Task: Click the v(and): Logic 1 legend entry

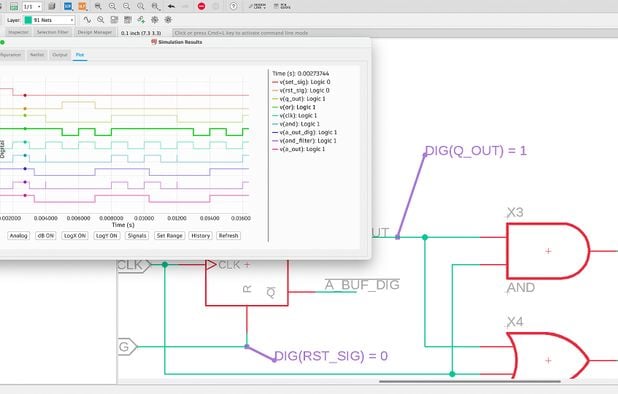Action: (296, 124)
